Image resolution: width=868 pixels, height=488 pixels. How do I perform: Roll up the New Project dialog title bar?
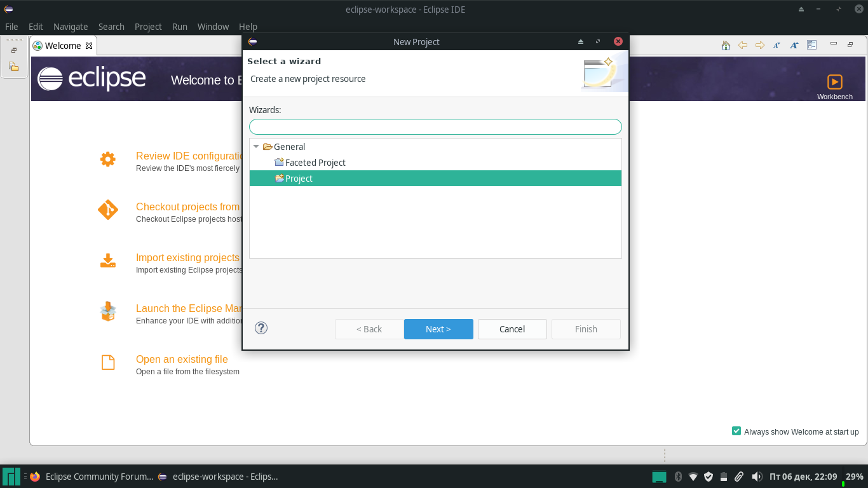581,42
